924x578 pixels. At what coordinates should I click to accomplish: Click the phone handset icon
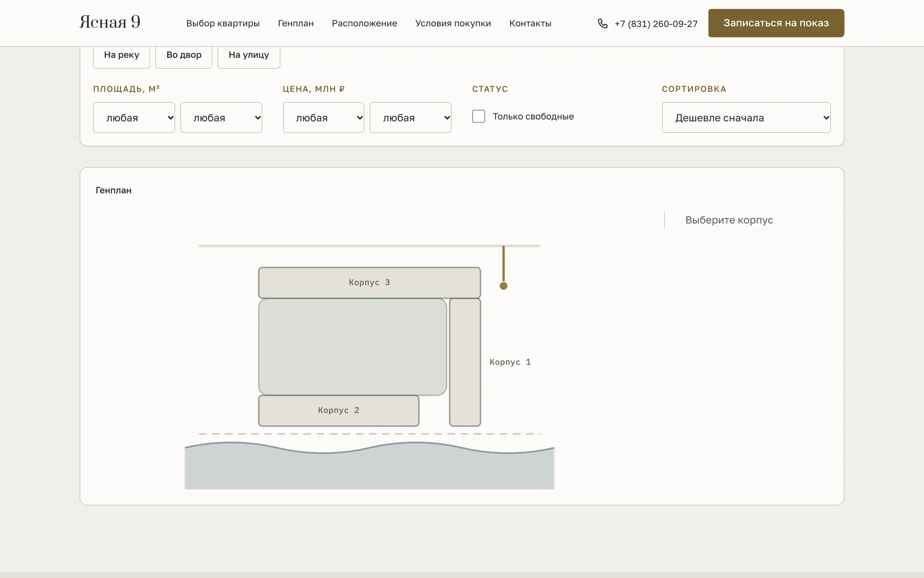pos(603,24)
